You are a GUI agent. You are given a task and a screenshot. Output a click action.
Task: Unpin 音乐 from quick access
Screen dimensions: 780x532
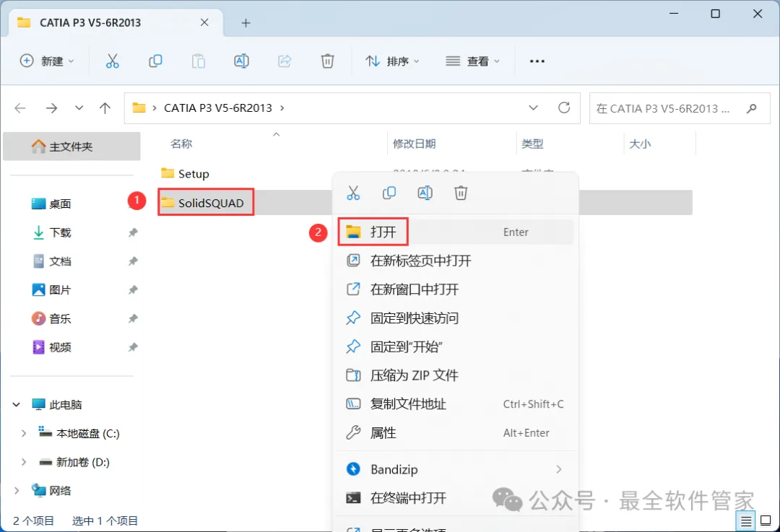coord(133,318)
